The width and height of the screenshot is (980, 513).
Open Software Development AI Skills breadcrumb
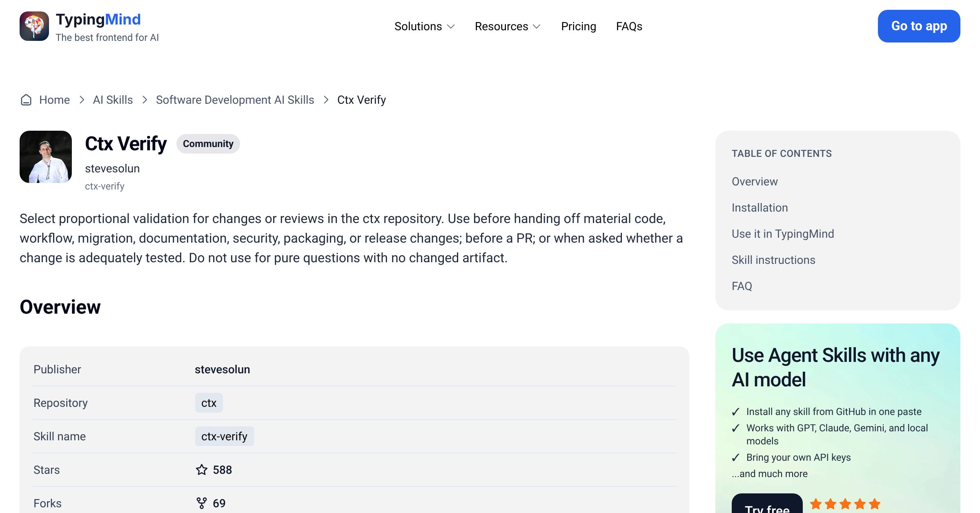(x=235, y=100)
